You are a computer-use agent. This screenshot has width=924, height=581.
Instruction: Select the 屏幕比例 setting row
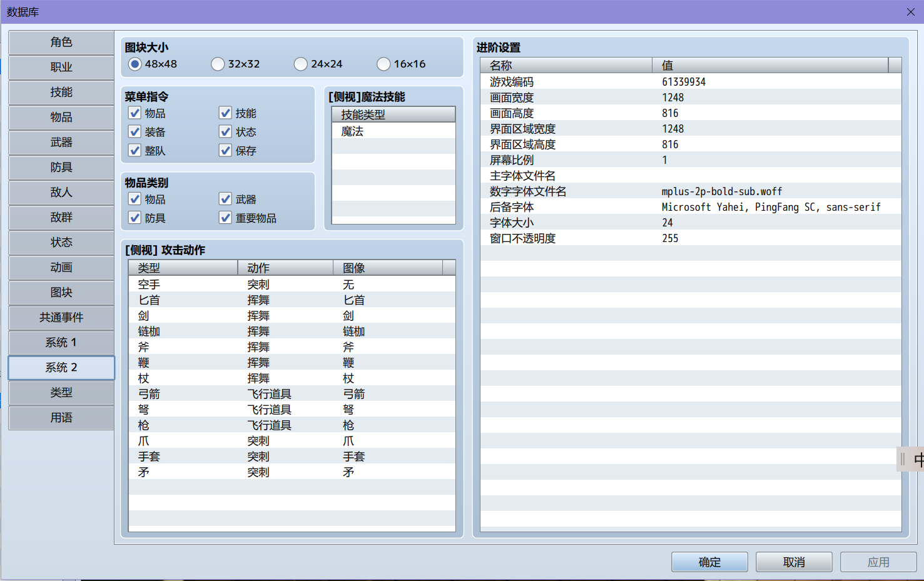coord(691,160)
